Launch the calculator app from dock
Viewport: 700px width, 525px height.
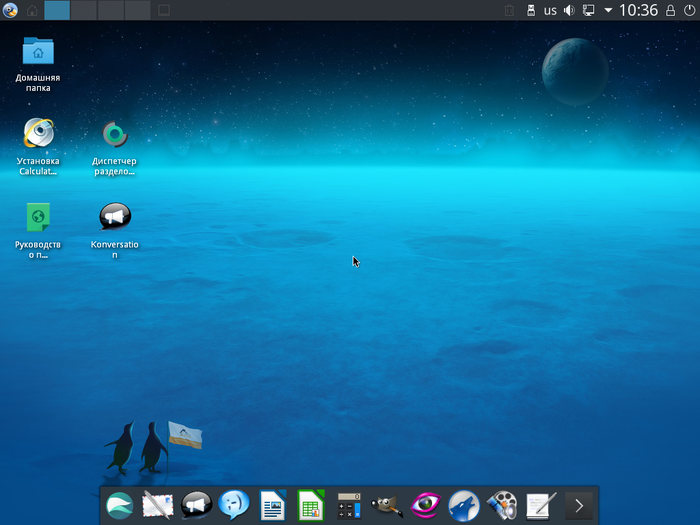tap(349, 505)
